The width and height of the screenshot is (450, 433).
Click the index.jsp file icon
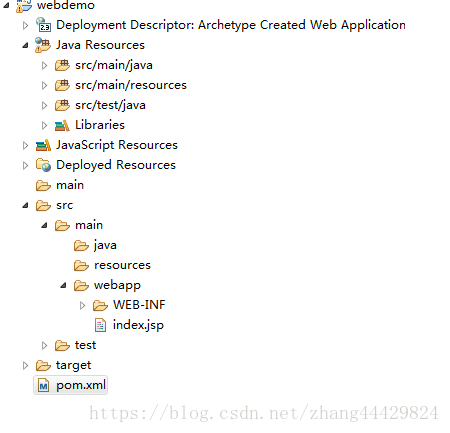(100, 325)
